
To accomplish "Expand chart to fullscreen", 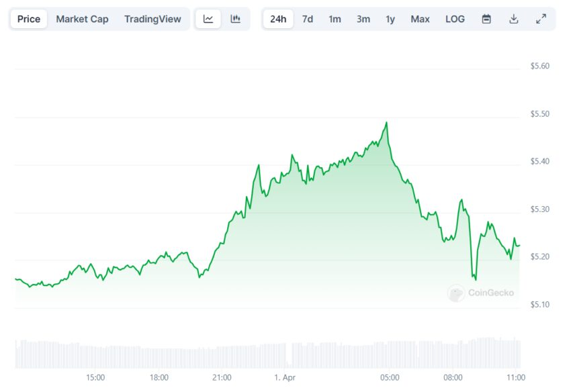I will [541, 19].
